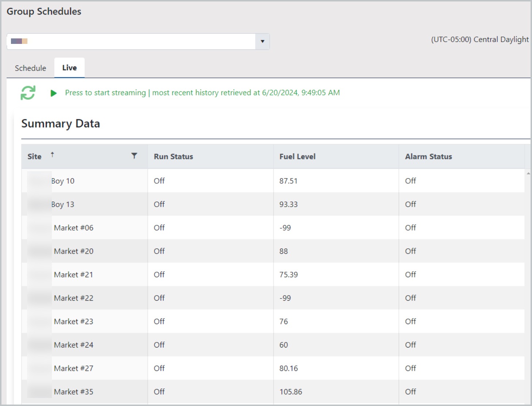Click the Run Status column header
This screenshot has width=532, height=406.
click(x=173, y=157)
